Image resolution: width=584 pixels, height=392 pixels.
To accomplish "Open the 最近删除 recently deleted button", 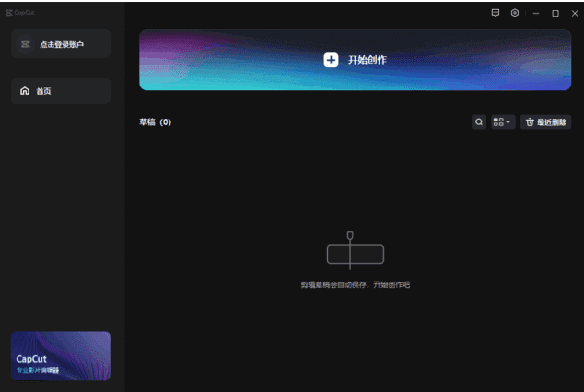I will [545, 122].
